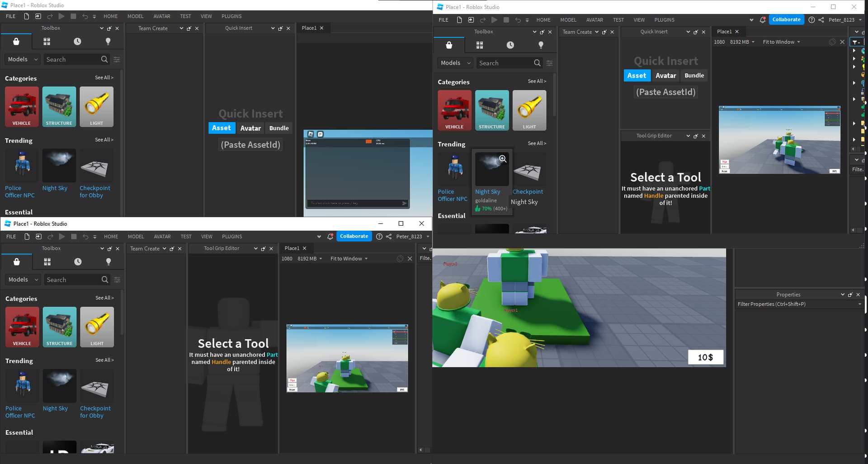This screenshot has width=868, height=464.
Task: Select LIGHT category in bottom-left Toolbox
Action: tap(97, 327)
